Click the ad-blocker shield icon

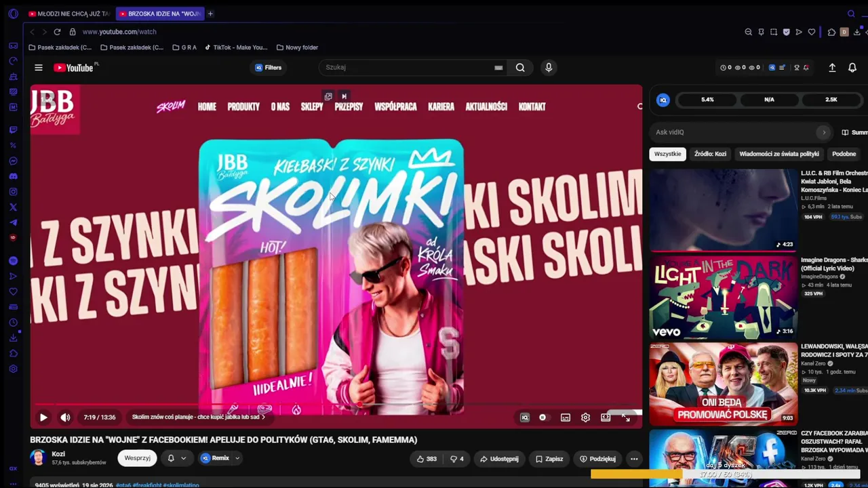click(786, 32)
